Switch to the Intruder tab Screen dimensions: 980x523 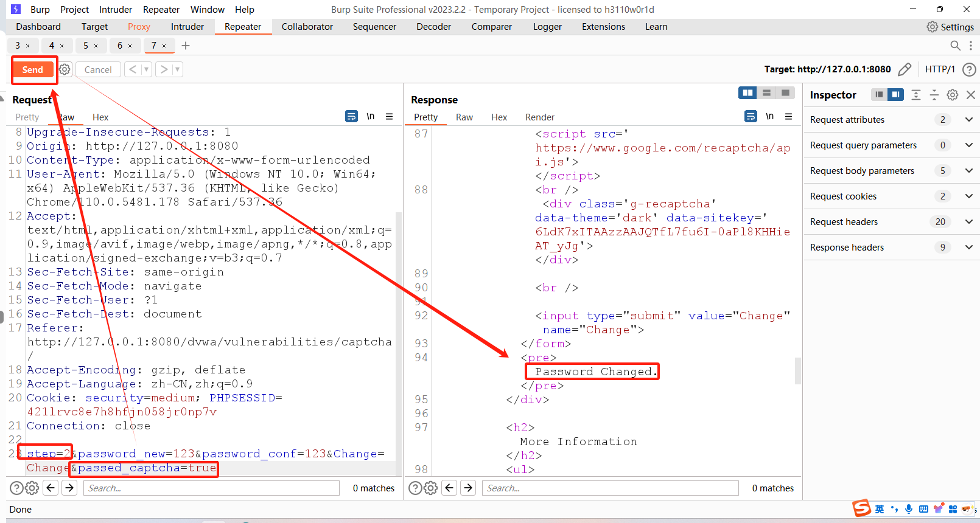(187, 27)
